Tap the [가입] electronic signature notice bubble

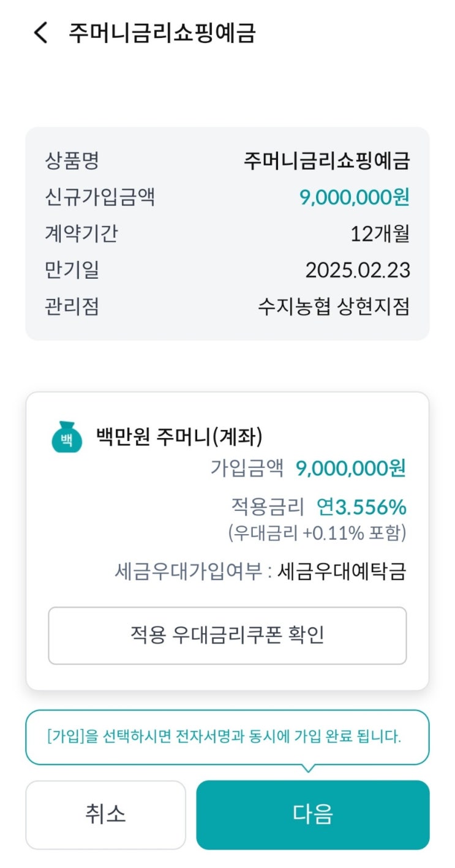pyautogui.click(x=227, y=736)
